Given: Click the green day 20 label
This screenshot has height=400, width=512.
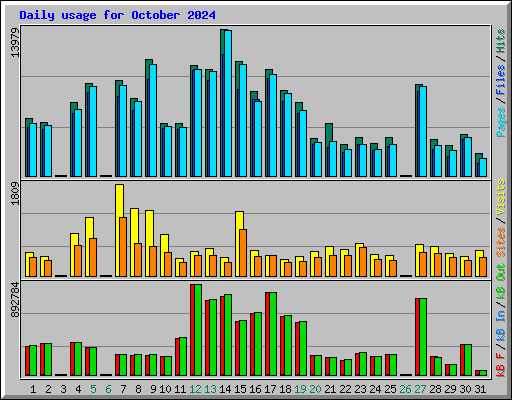Looking at the screenshot, I should click(315, 389).
